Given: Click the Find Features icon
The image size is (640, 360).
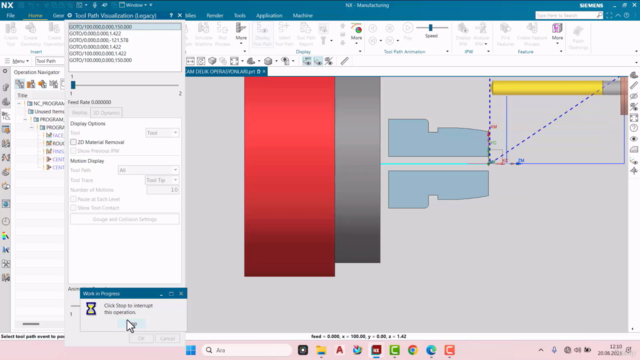Looking at the screenshot, I should click(x=505, y=34).
